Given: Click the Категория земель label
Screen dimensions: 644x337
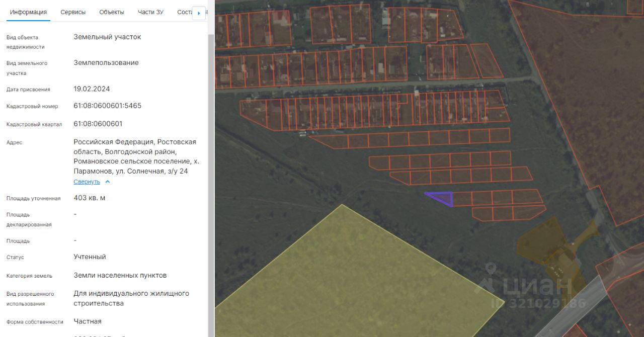Looking at the screenshot, I should 29,276.
